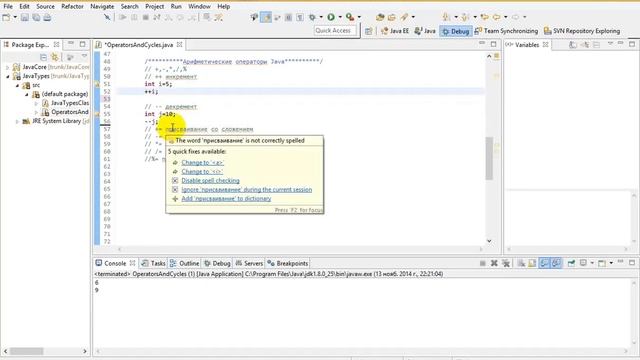Viewport: 640px width, 360px height.
Task: Open the File menu
Action: click(8, 7)
